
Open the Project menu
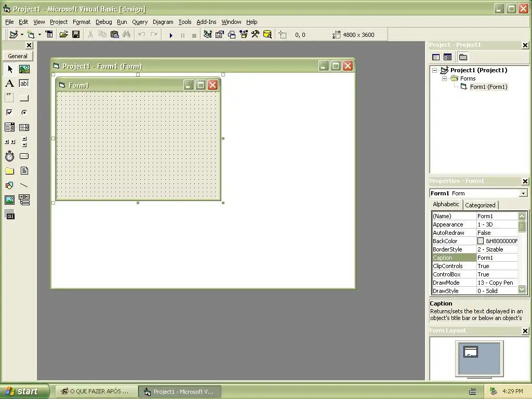click(59, 22)
